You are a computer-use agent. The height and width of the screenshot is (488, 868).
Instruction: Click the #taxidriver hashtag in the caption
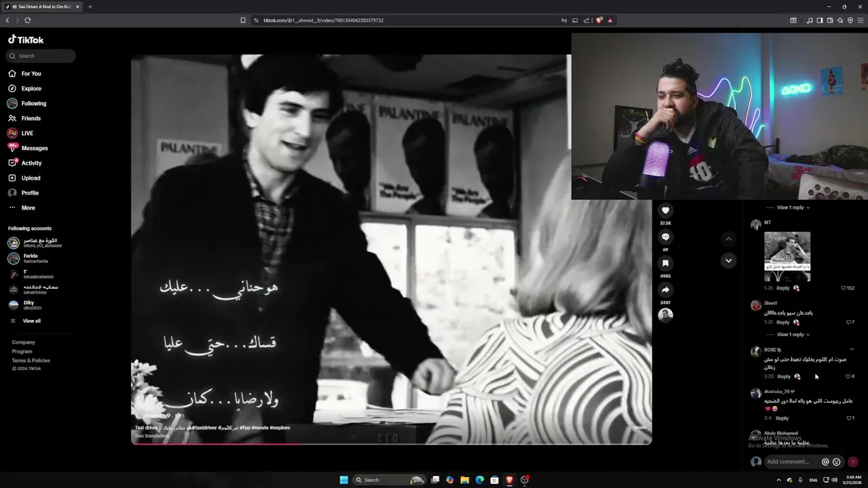[x=205, y=428]
